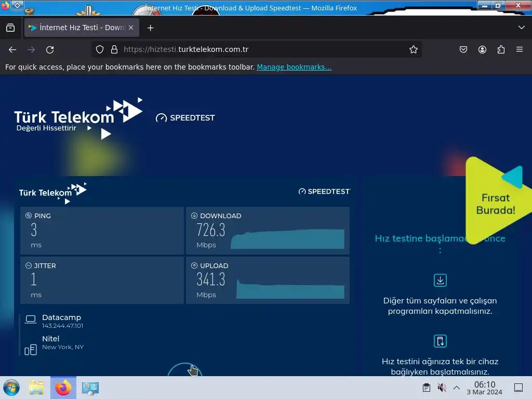This screenshot has height=399, width=532.
Task: Select the Nitel server name
Action: pyautogui.click(x=50, y=339)
